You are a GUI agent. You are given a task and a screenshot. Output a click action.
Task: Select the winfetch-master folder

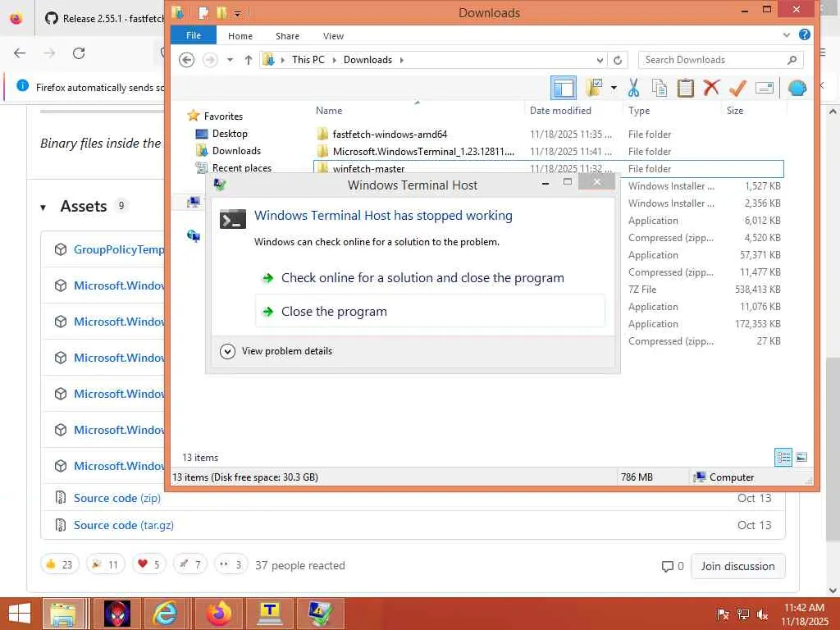(368, 168)
